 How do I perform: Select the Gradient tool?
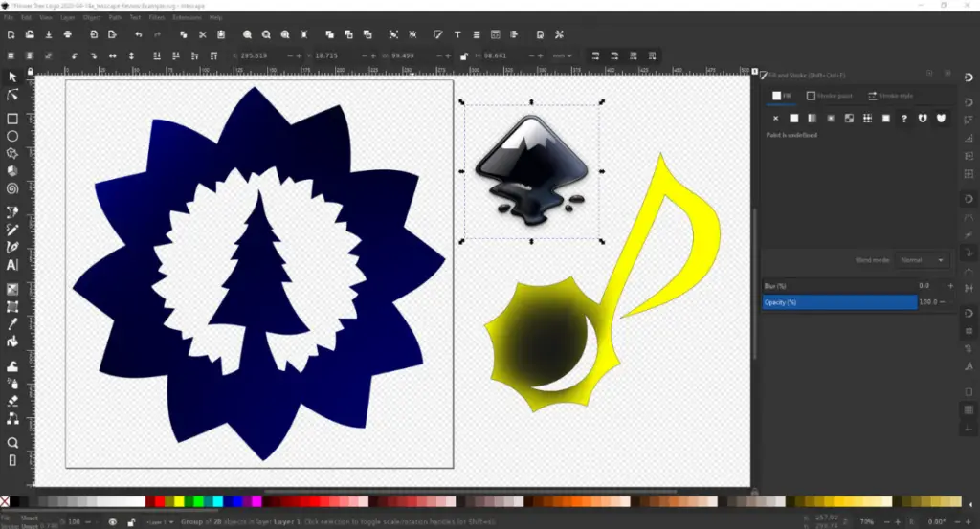tap(11, 289)
